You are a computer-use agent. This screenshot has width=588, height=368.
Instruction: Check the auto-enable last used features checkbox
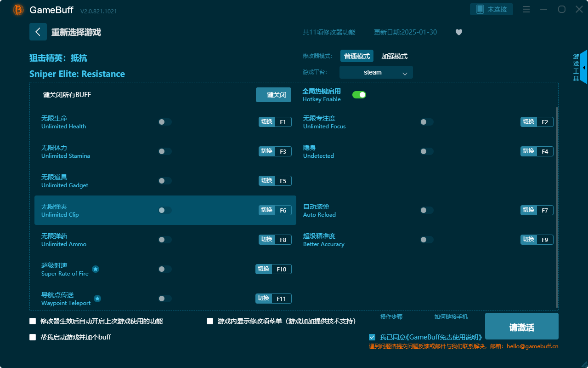33,321
